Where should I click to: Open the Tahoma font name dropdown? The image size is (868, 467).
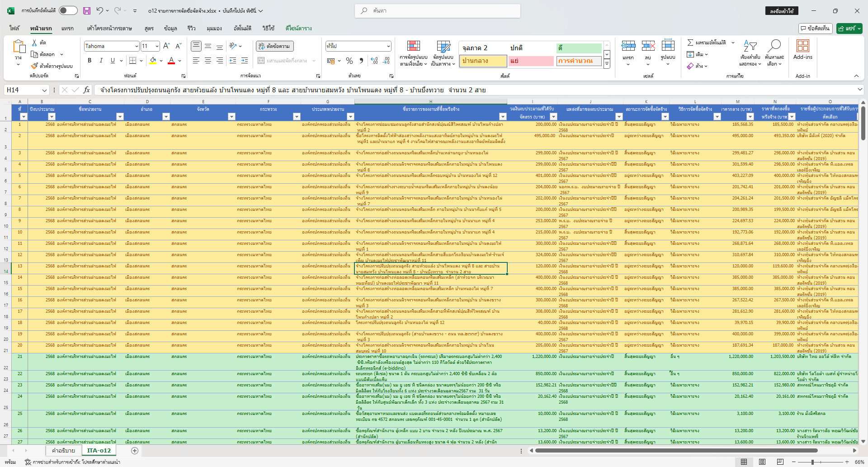coord(136,46)
